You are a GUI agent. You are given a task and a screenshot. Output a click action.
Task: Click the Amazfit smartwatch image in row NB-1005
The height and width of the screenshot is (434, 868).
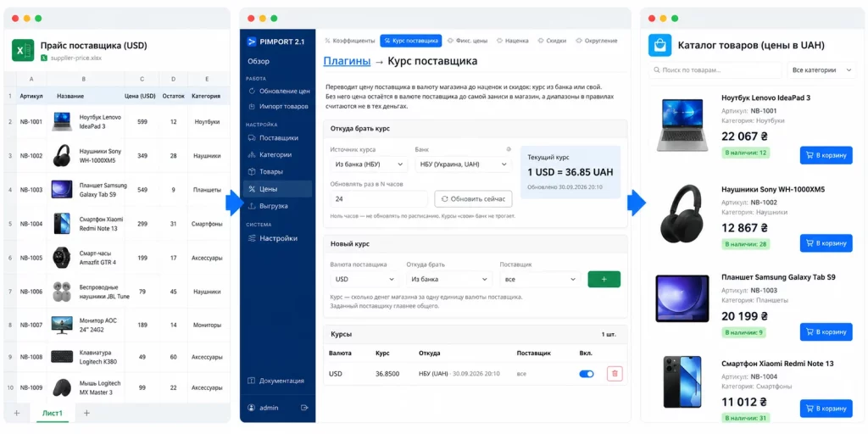point(61,258)
